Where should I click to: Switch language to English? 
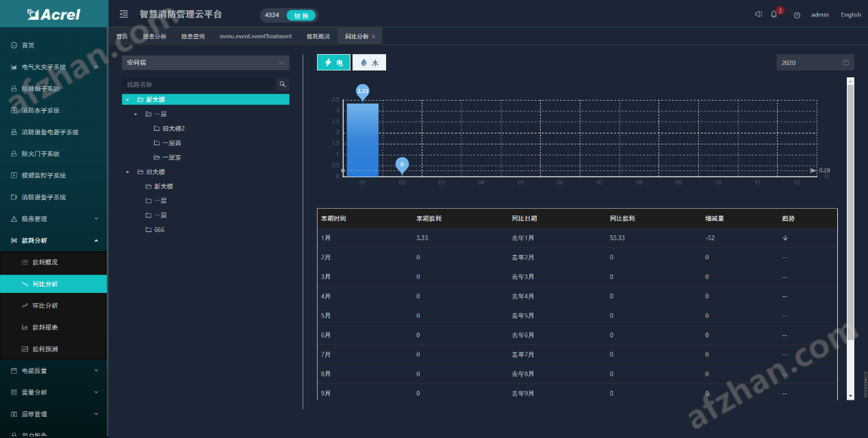coord(851,15)
